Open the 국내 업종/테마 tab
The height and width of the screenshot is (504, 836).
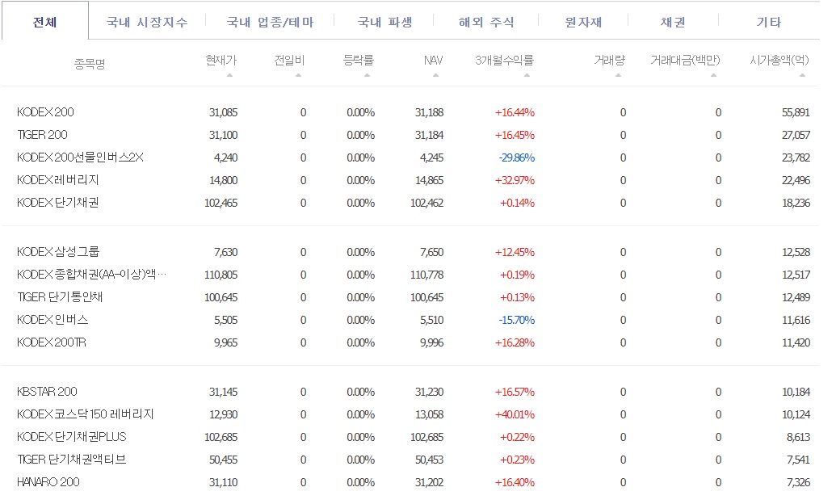[x=271, y=22]
